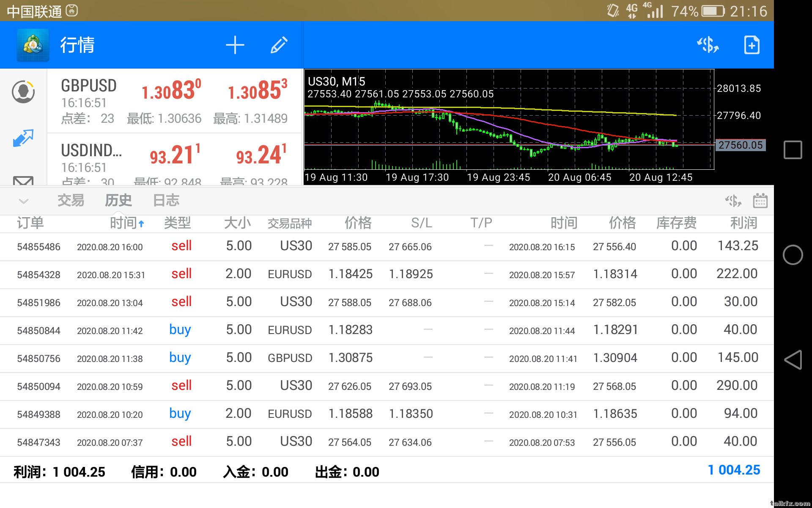Open order 54851986 history row
The image size is (812, 508).
coord(387,302)
